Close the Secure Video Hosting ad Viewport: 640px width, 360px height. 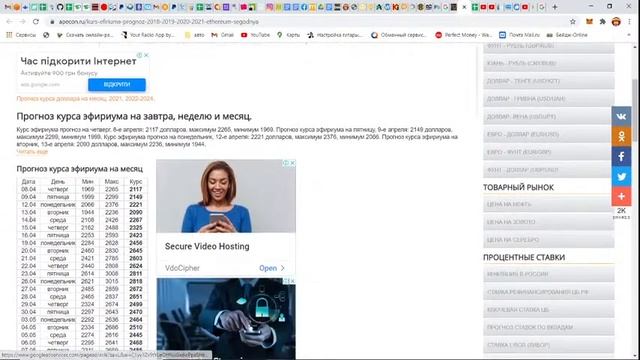[x=293, y=163]
